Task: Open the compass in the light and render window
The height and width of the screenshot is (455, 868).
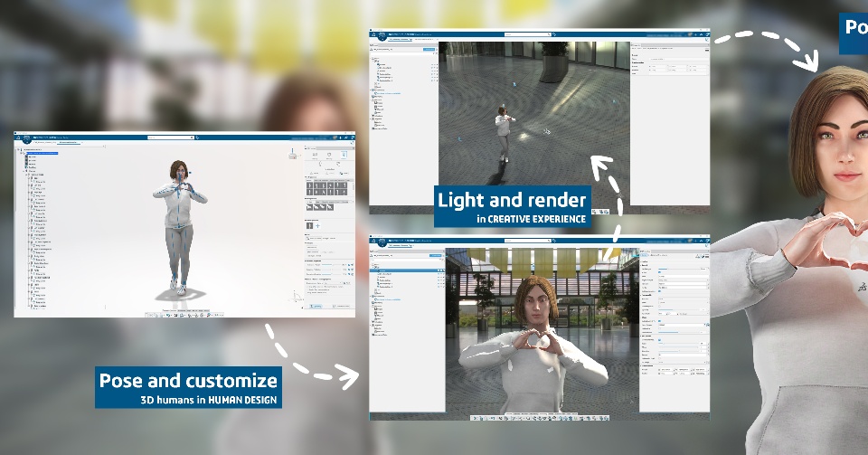Action: coord(382,36)
